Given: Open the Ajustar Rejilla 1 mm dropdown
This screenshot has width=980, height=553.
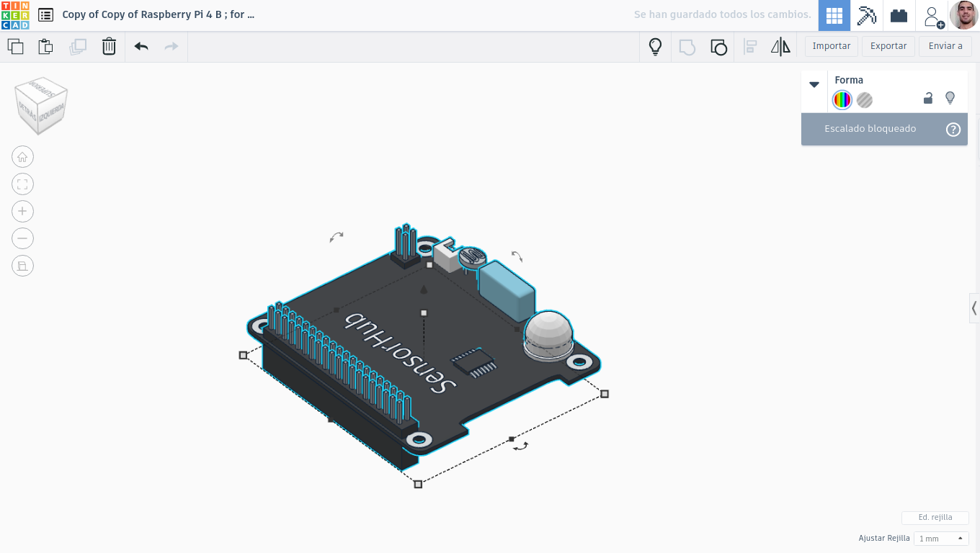Looking at the screenshot, I should (941, 539).
